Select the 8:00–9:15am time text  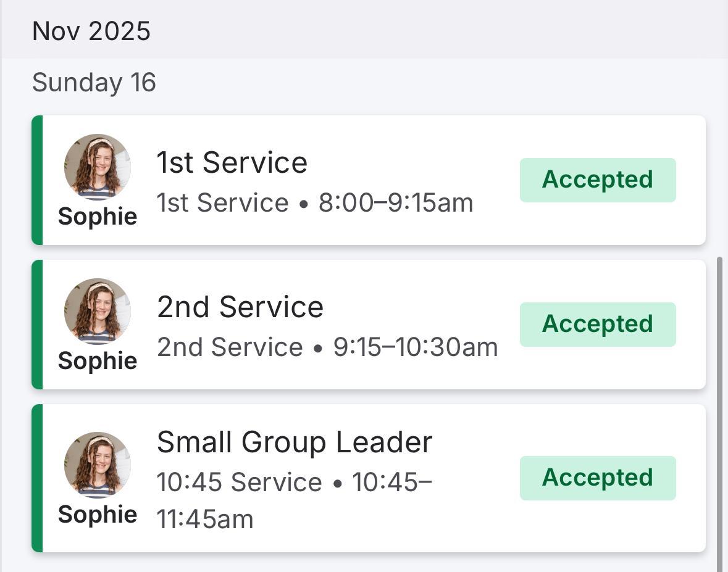click(396, 203)
